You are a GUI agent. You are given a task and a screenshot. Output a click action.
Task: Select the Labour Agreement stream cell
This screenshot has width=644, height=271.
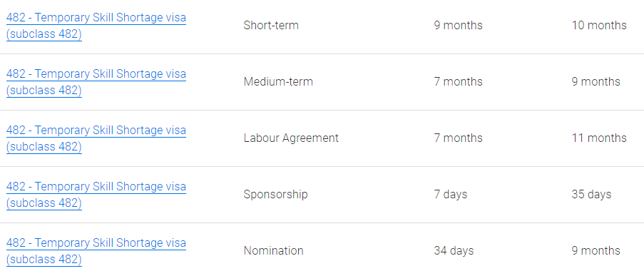(x=291, y=138)
